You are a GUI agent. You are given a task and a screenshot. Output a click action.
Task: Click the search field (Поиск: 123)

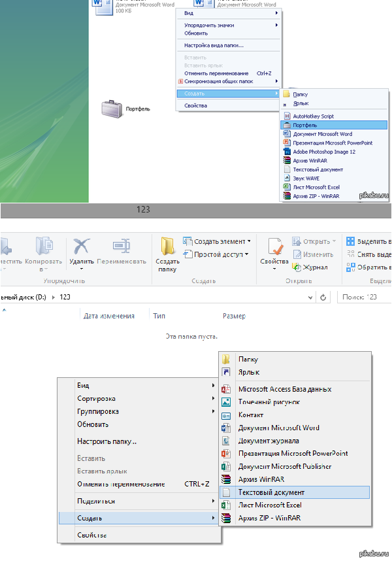tap(365, 297)
